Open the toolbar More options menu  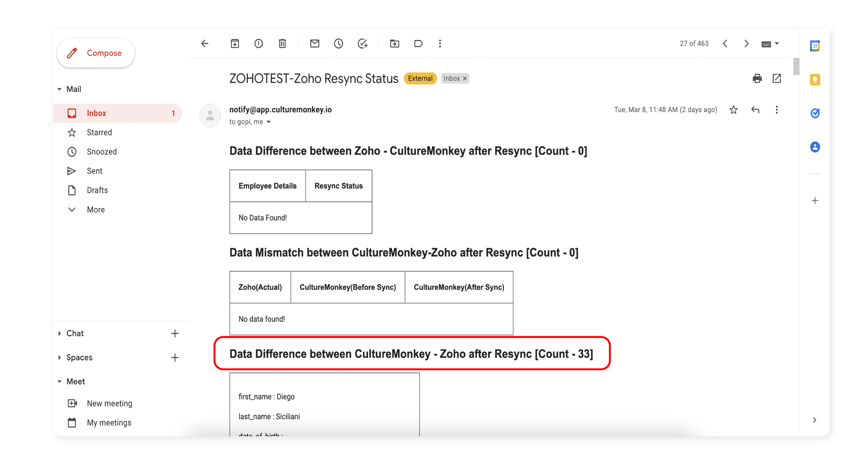[x=440, y=43]
